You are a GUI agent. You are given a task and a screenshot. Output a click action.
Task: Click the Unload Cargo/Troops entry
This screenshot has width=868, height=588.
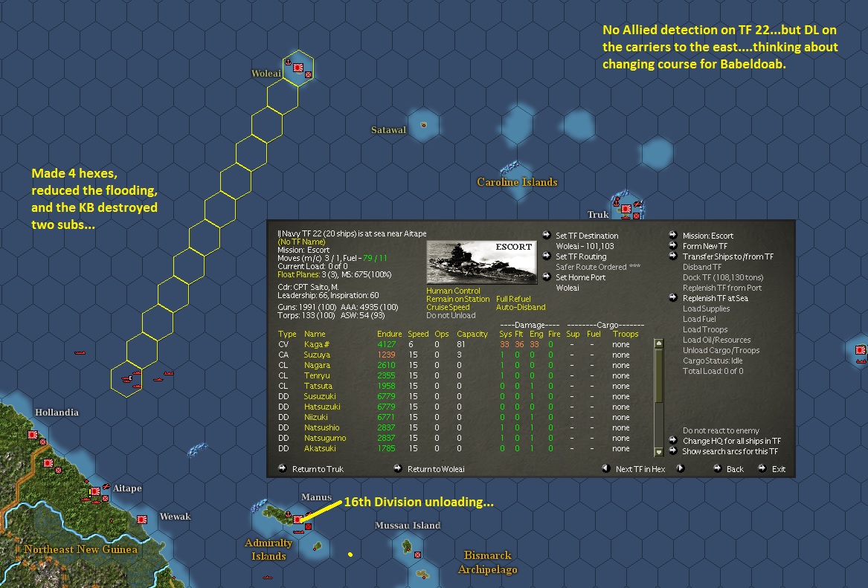click(x=721, y=350)
